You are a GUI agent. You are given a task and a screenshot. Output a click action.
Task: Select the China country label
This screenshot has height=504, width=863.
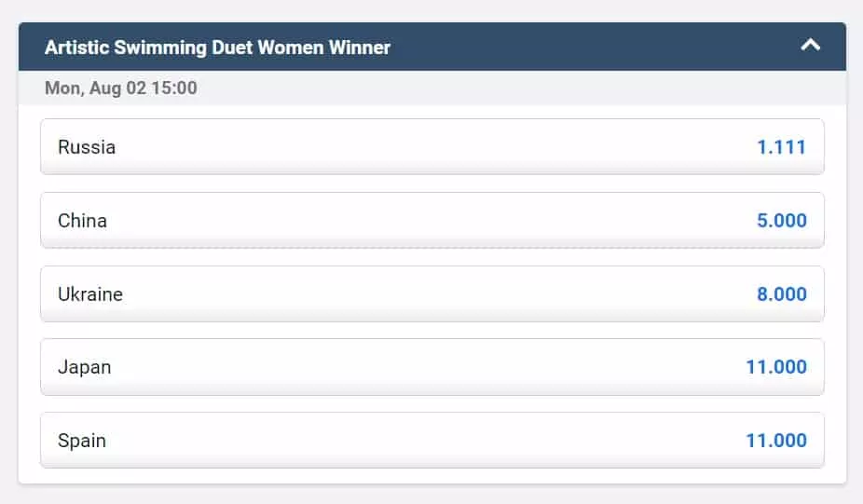coord(82,221)
